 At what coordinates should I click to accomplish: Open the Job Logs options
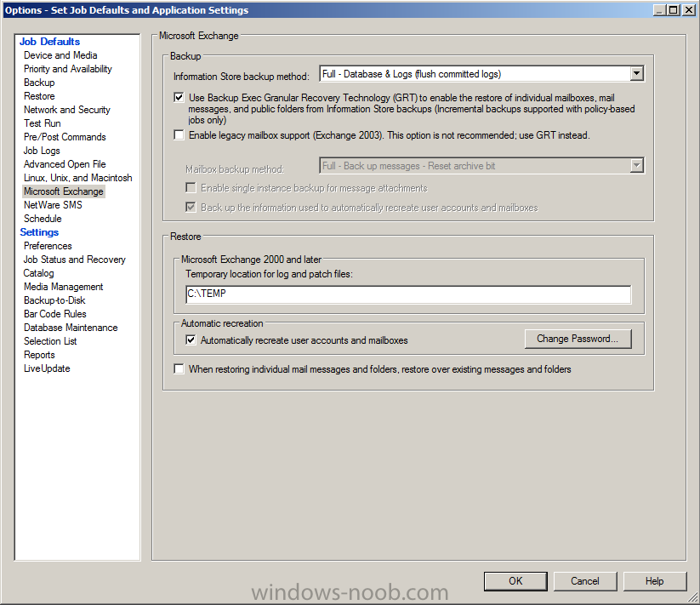[x=42, y=151]
